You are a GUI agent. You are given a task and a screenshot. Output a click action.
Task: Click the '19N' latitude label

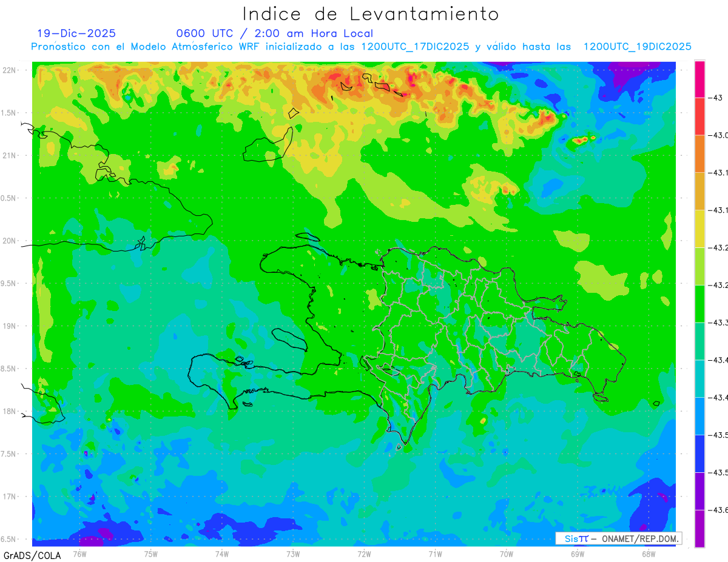[x=10, y=326]
